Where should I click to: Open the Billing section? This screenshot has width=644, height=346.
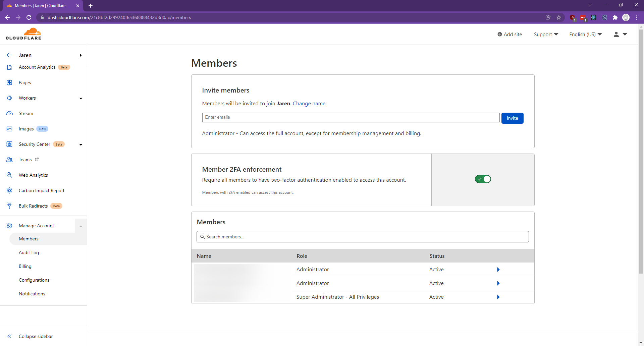(25, 266)
